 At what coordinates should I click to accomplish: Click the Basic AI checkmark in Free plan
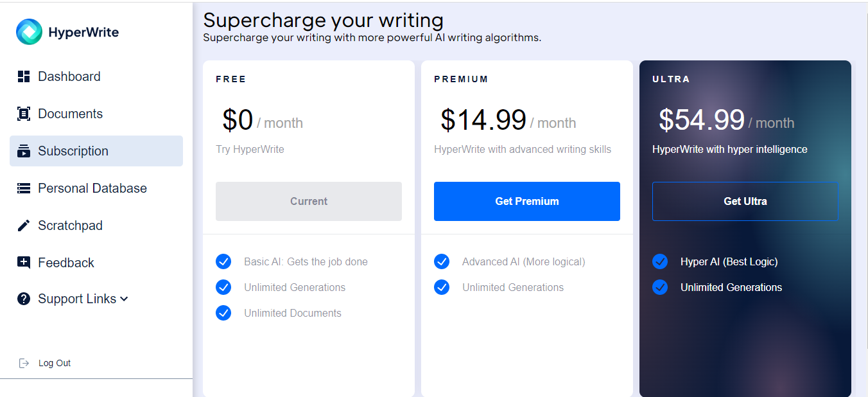223,261
